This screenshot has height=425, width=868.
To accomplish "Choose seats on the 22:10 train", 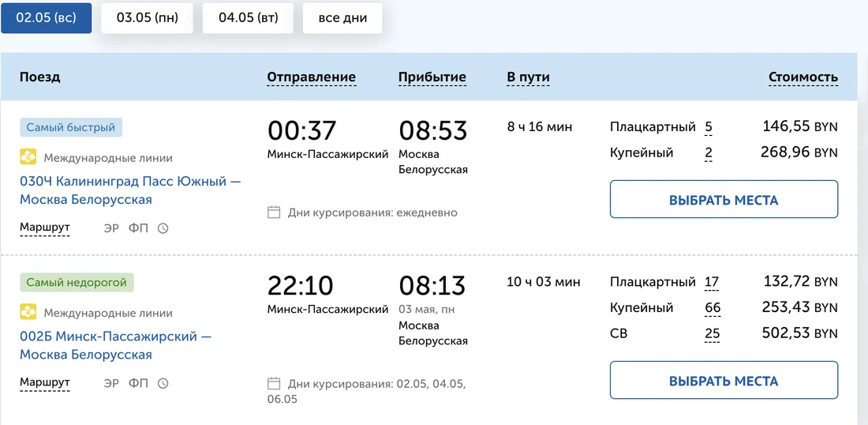I will (x=724, y=381).
